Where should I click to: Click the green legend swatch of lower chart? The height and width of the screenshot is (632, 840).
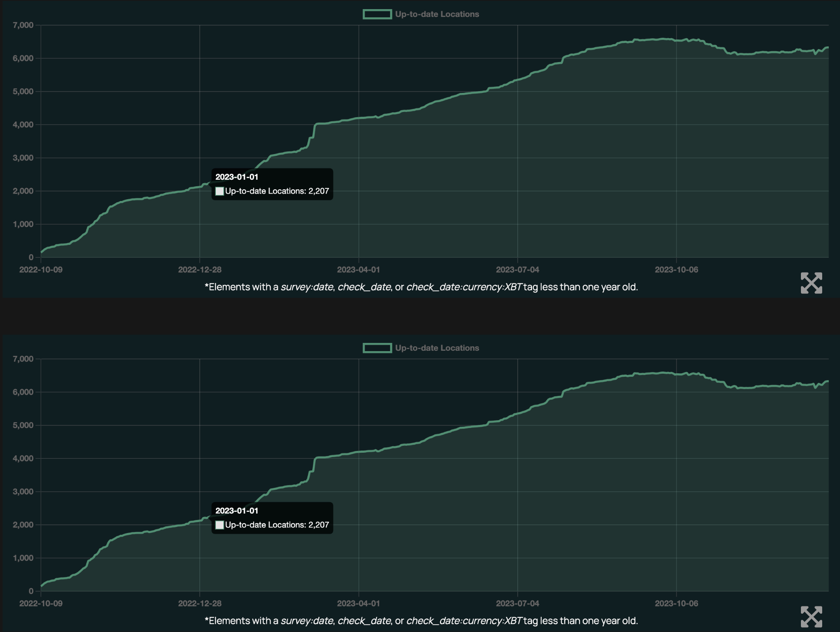point(377,348)
